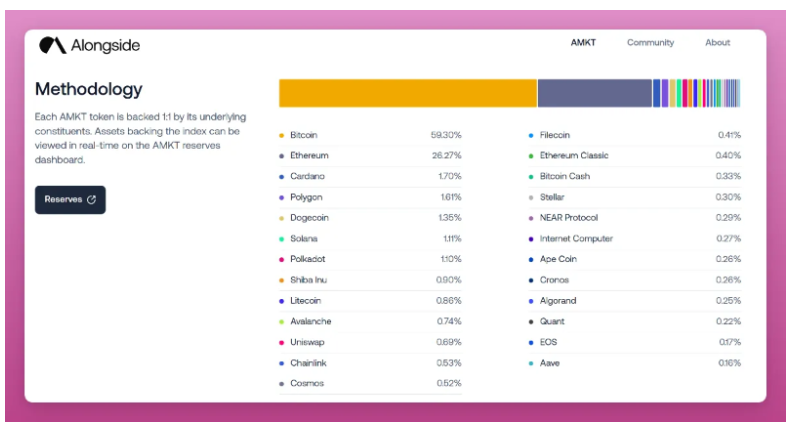
Task: Click the Cronos row label
Action: [554, 280]
